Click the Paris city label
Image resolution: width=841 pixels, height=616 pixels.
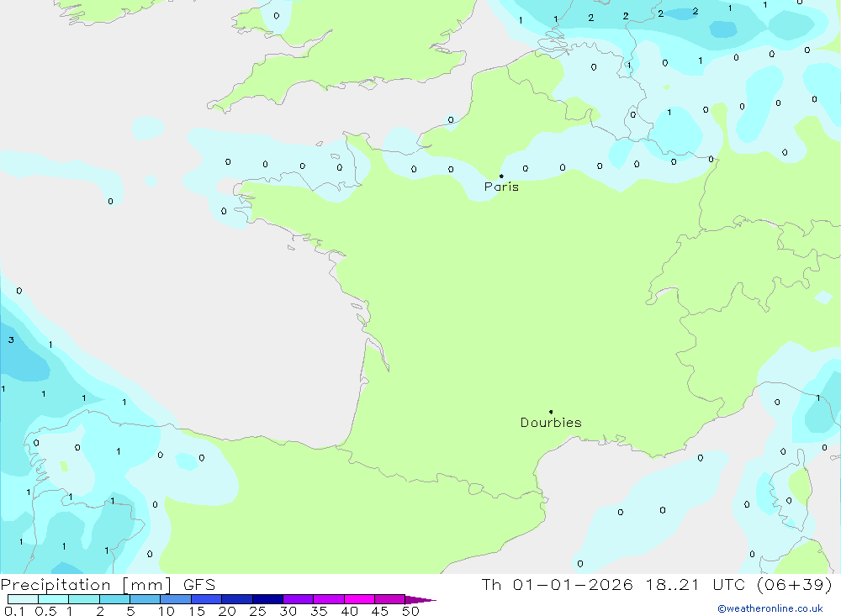tap(501, 187)
